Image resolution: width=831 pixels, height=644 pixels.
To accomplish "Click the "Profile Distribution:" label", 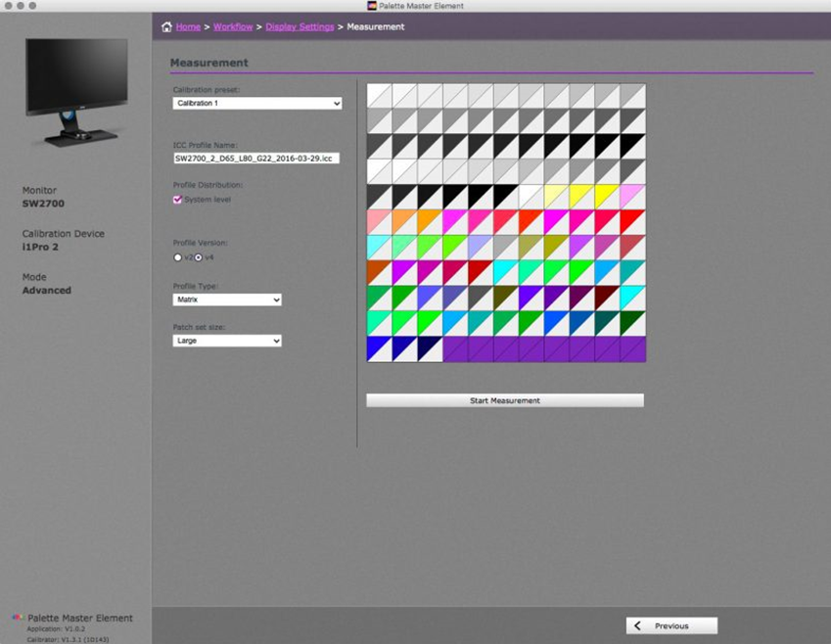I will tap(208, 185).
